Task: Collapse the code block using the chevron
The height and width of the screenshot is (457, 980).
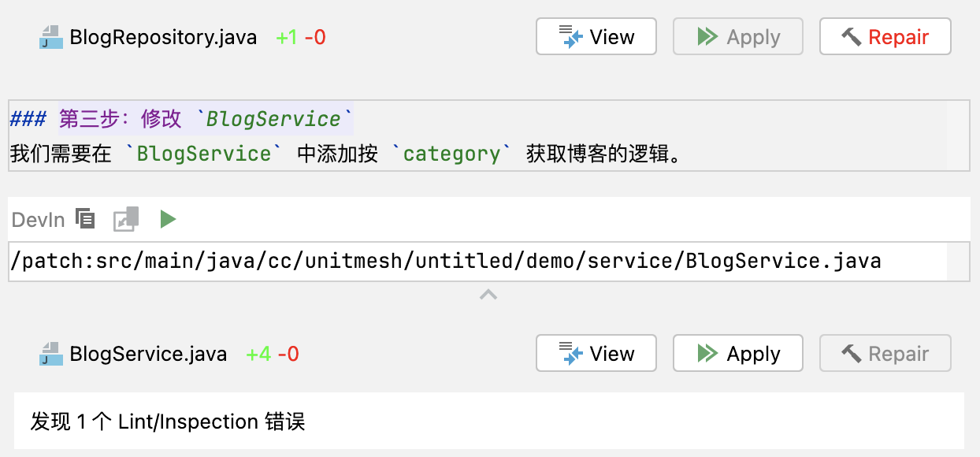Action: click(488, 295)
